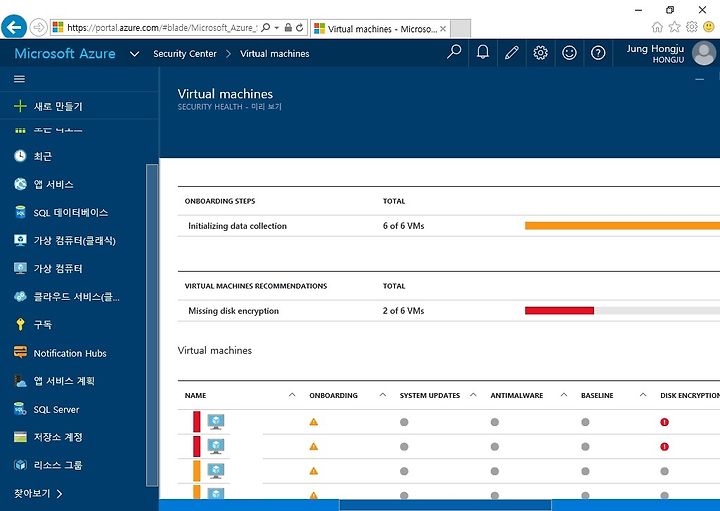The width and height of the screenshot is (720, 511).
Task: Open Jung Hongju account avatar
Action: click(x=704, y=53)
